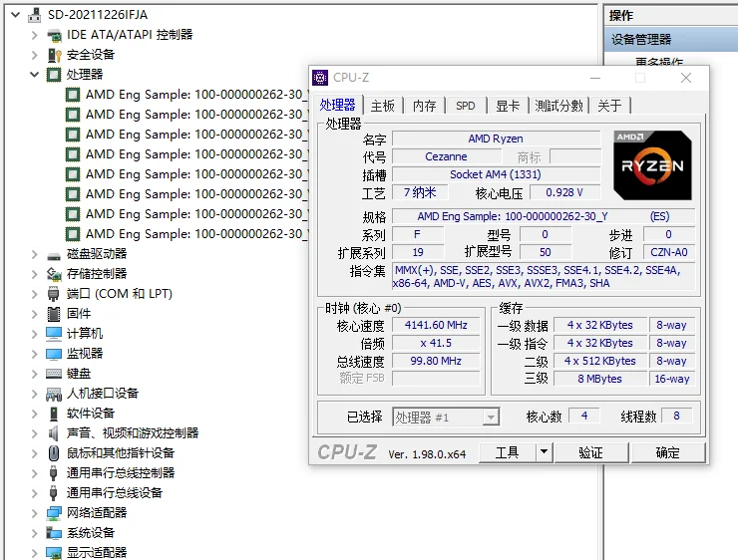This screenshot has width=738, height=560.
Task: Close the CPU-Z window
Action: 686,78
